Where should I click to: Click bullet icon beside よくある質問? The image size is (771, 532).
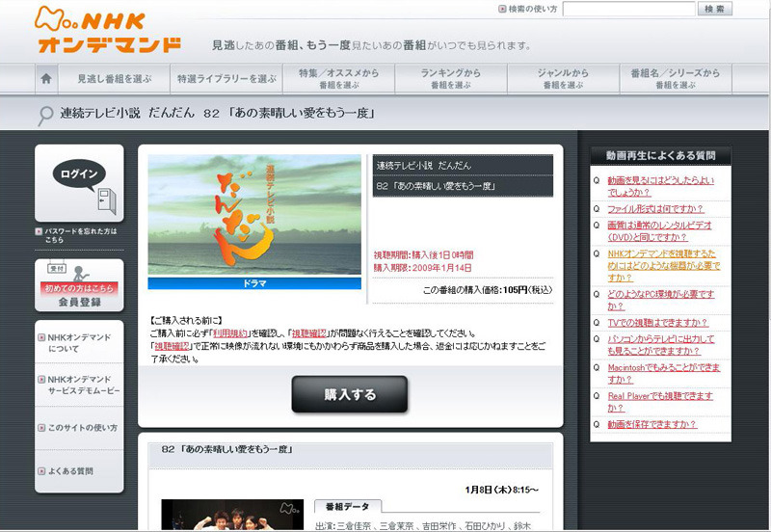point(41,471)
